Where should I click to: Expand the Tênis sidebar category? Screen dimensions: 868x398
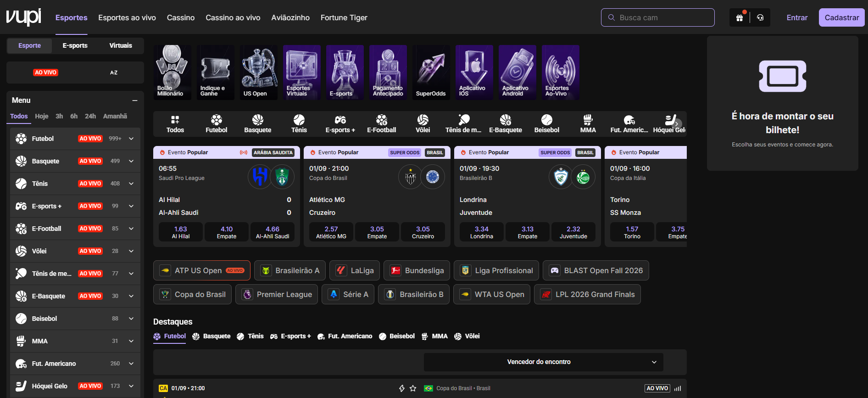(x=131, y=184)
